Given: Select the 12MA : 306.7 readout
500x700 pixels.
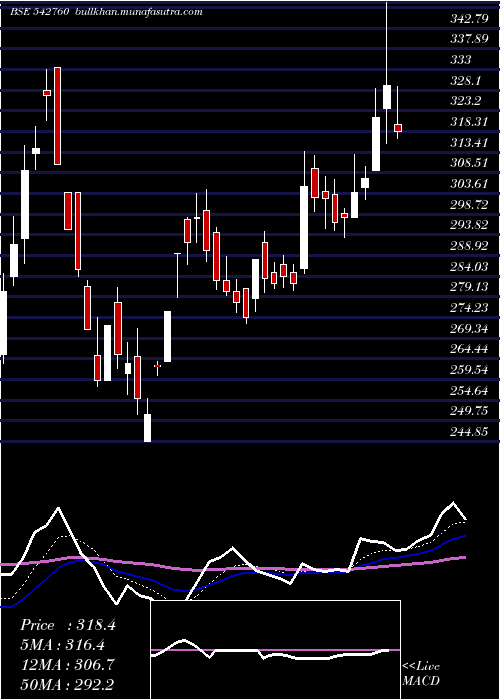Looking at the screenshot, I should pyautogui.click(x=67, y=664).
